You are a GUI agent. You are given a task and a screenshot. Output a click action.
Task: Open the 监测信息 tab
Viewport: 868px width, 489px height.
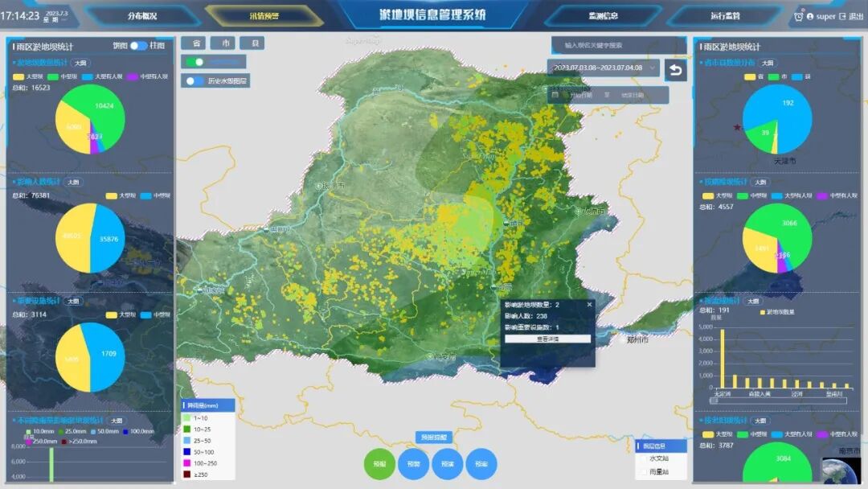tap(604, 16)
